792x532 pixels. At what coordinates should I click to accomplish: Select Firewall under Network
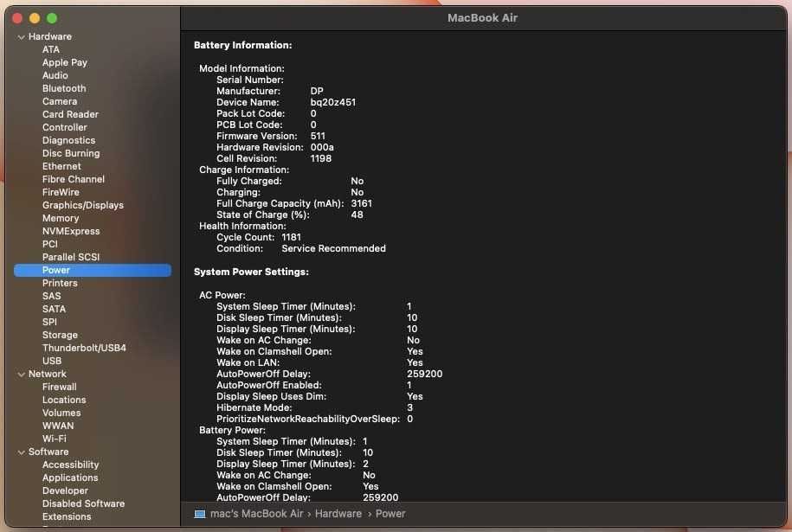60,387
